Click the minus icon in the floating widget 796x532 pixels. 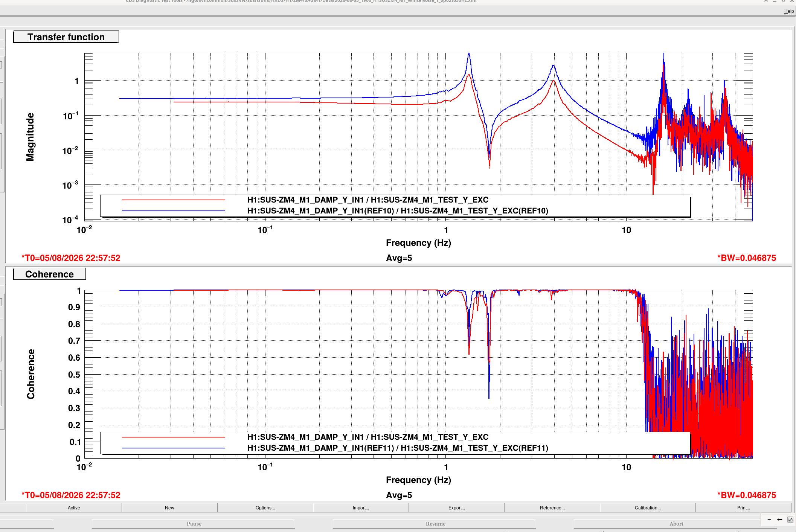tap(769, 520)
